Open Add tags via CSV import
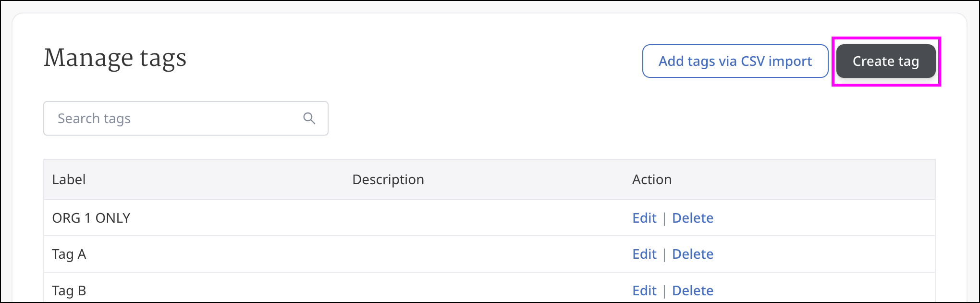 point(735,61)
